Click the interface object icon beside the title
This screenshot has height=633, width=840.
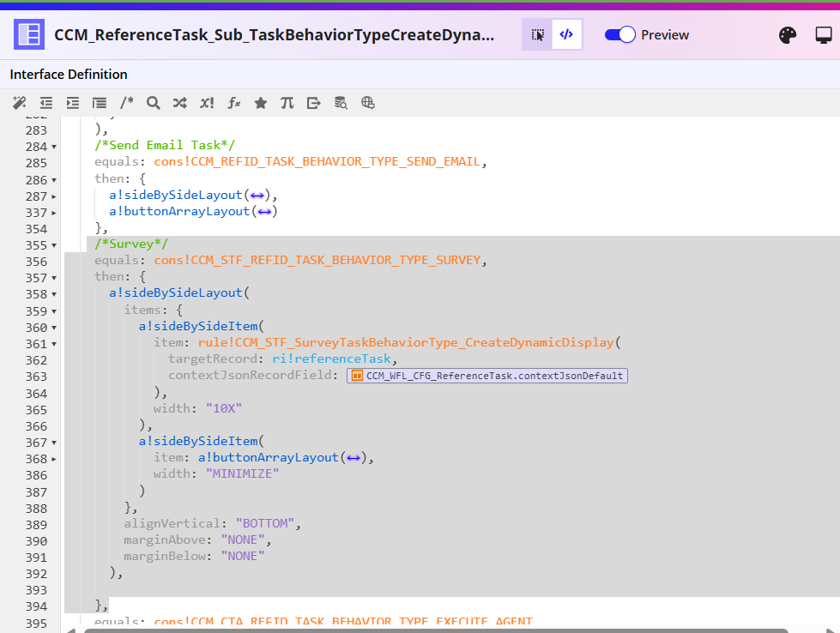[29, 34]
